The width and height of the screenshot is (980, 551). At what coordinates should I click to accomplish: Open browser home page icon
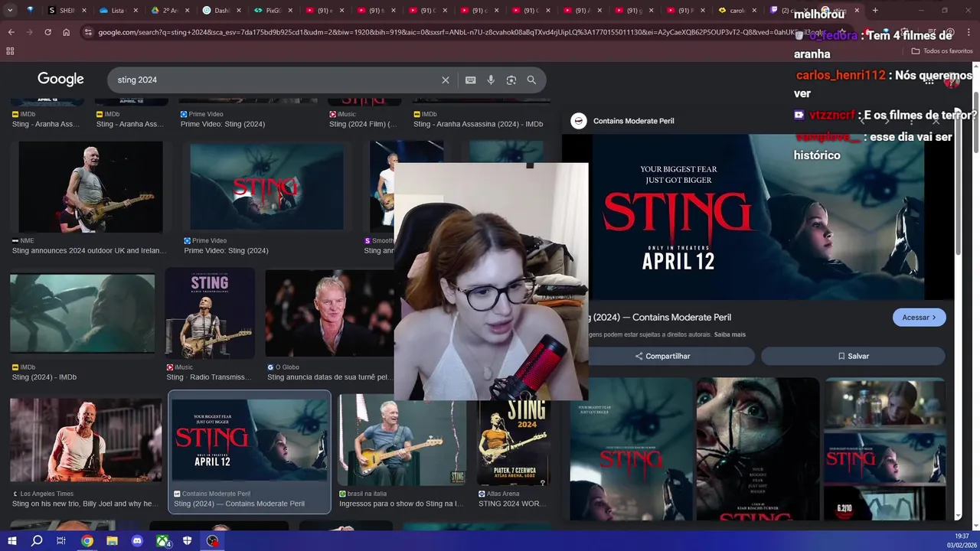[x=66, y=32]
